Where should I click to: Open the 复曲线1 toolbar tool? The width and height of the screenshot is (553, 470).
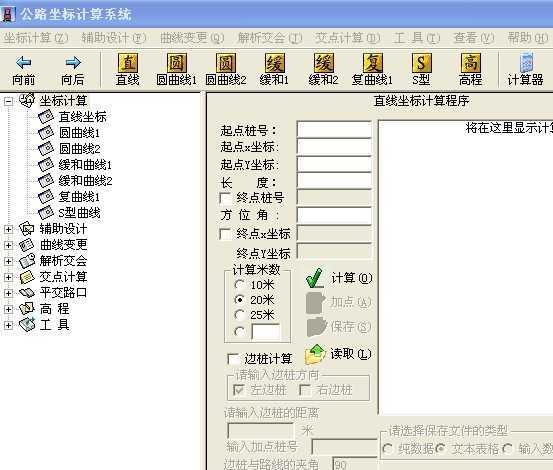click(x=372, y=69)
